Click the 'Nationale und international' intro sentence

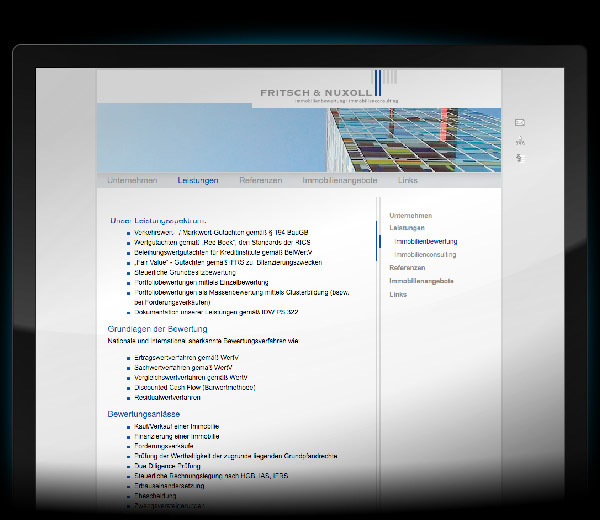203,341
